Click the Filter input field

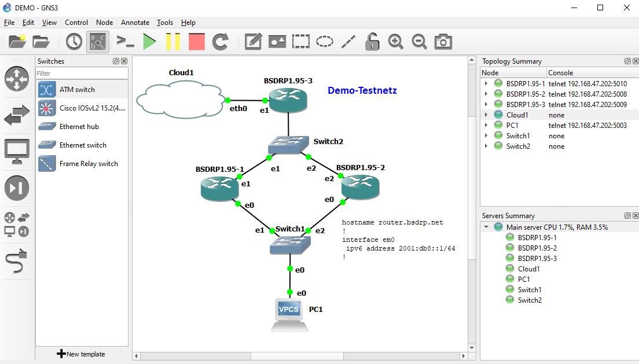point(82,73)
